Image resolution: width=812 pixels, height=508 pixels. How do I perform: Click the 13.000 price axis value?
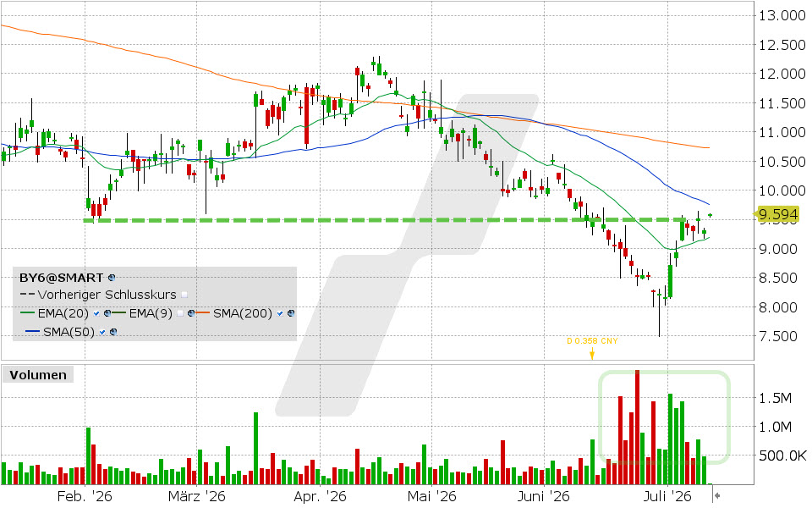click(782, 15)
